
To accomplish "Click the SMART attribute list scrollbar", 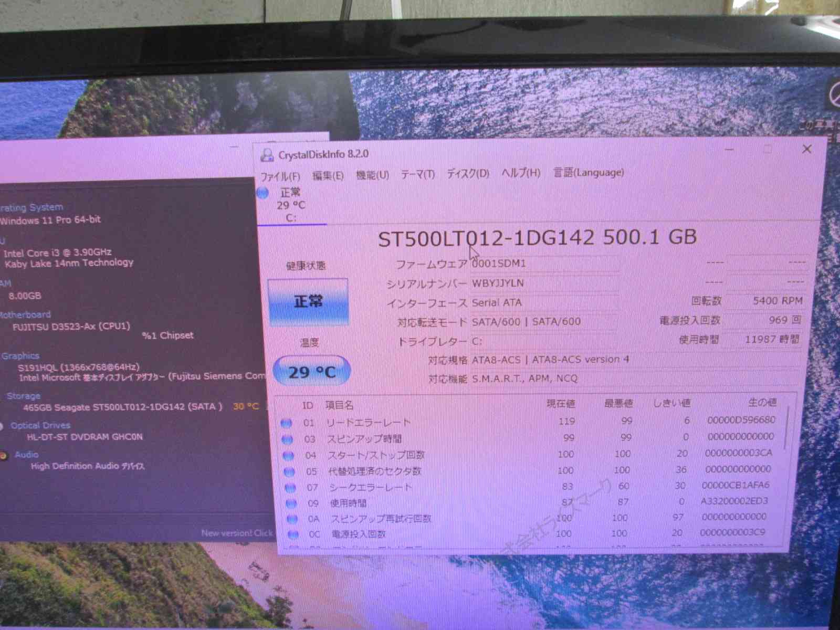I will (x=786, y=428).
